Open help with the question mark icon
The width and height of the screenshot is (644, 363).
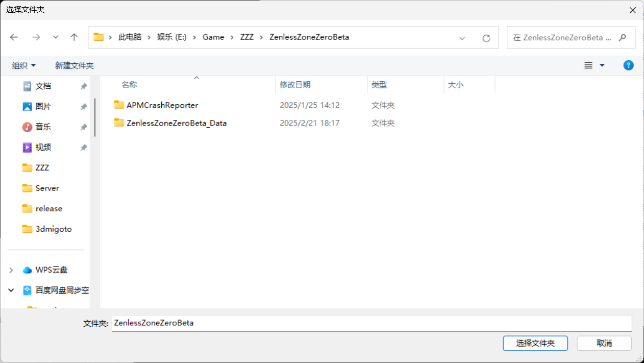(x=629, y=65)
